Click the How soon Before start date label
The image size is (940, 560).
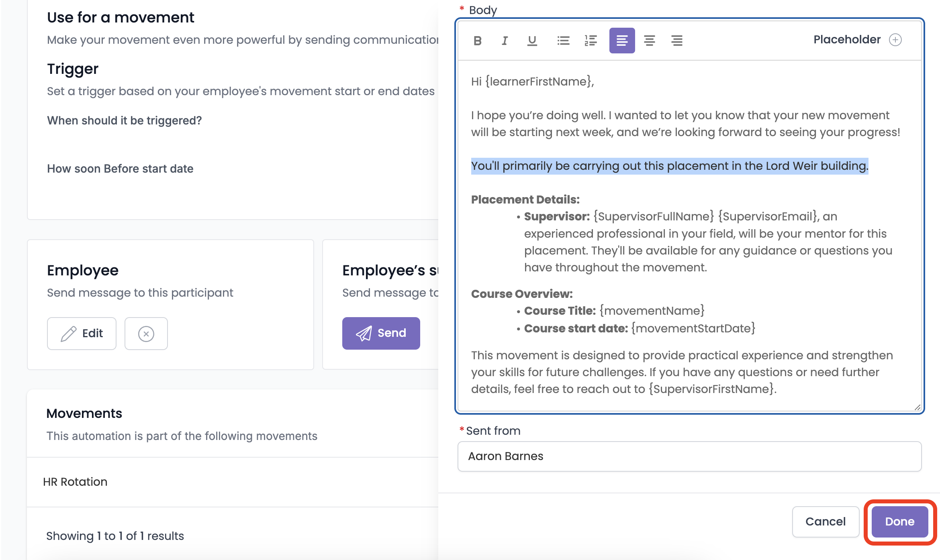120,169
